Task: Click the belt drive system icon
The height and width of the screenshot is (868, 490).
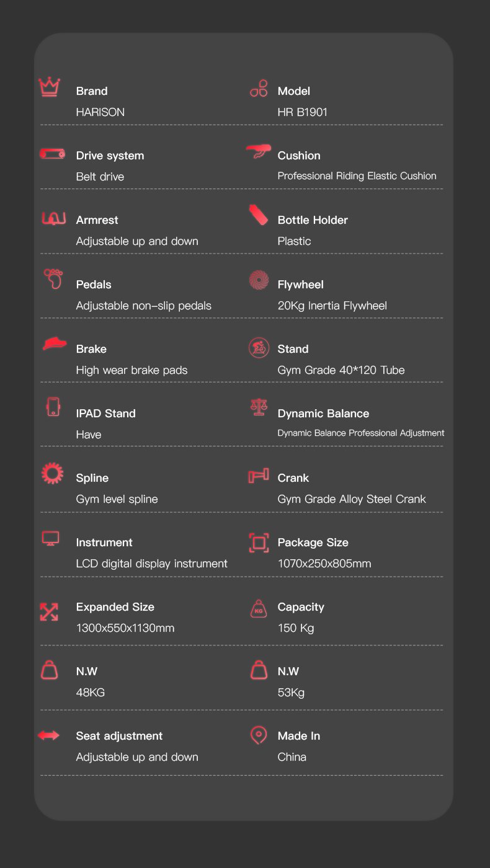Action: point(53,153)
